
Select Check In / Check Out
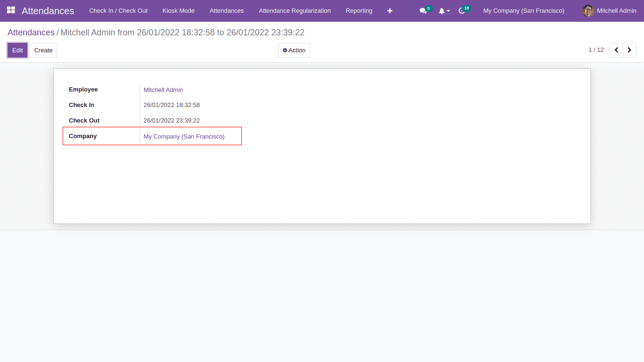click(118, 10)
